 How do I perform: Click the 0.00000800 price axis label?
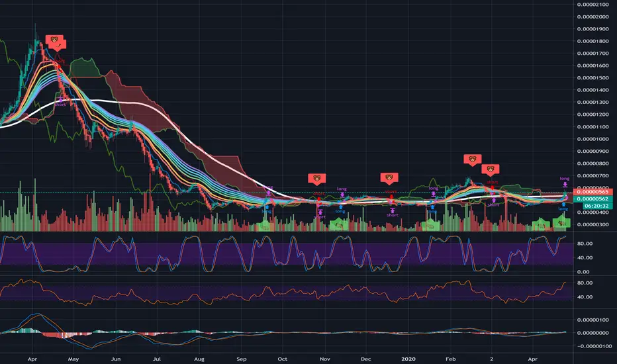593,163
